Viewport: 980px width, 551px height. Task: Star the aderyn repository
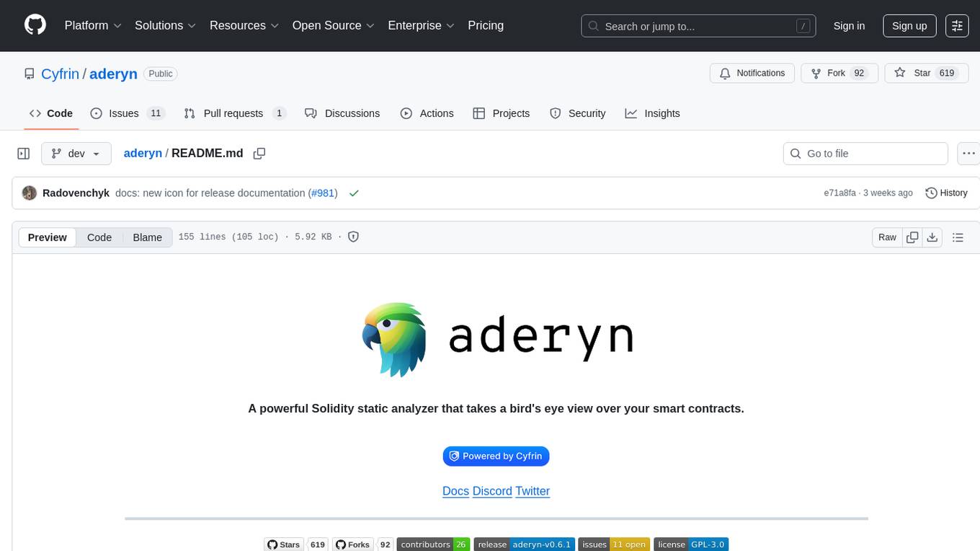tap(914, 73)
